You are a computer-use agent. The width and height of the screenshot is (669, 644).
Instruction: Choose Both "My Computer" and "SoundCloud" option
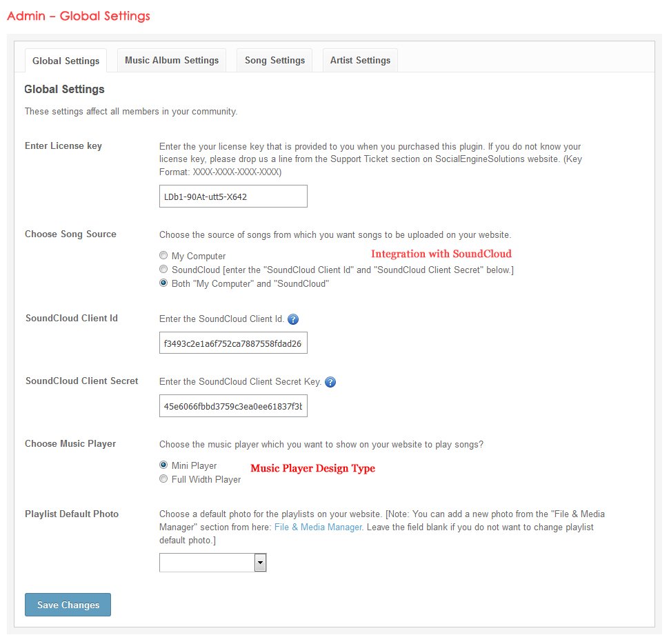coord(163,283)
